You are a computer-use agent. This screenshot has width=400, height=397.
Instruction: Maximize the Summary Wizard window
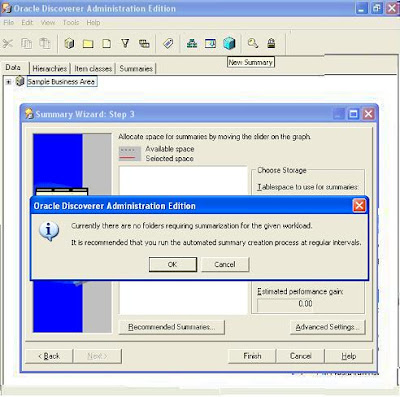(x=353, y=114)
